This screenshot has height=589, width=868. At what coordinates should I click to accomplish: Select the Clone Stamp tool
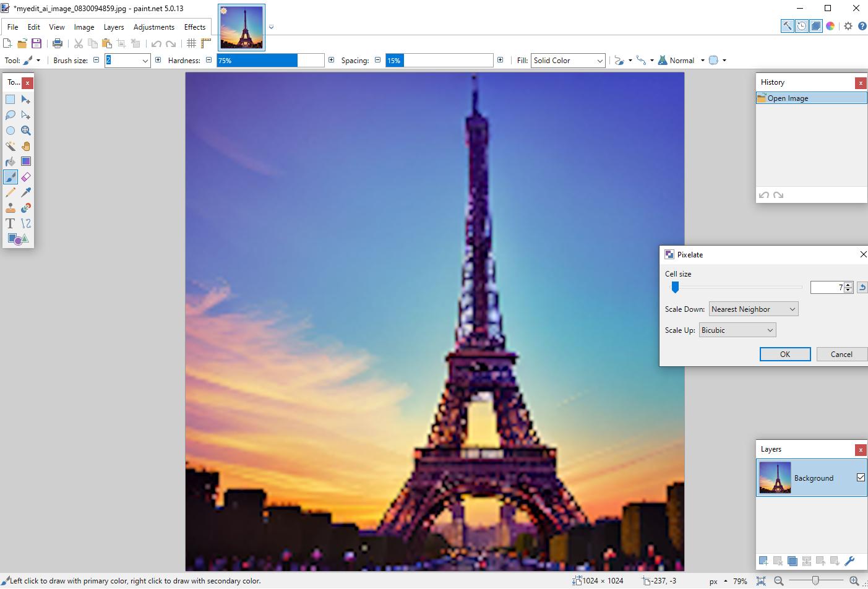click(10, 208)
